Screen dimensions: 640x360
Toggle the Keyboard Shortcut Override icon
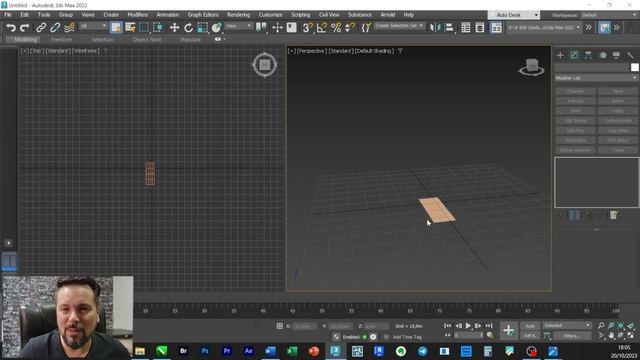(x=291, y=28)
